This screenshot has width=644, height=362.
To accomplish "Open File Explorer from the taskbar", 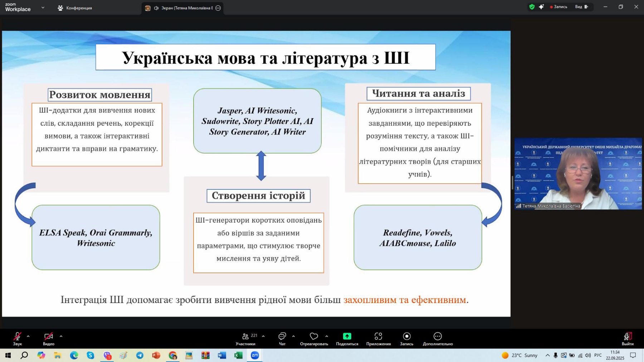I will [58, 355].
